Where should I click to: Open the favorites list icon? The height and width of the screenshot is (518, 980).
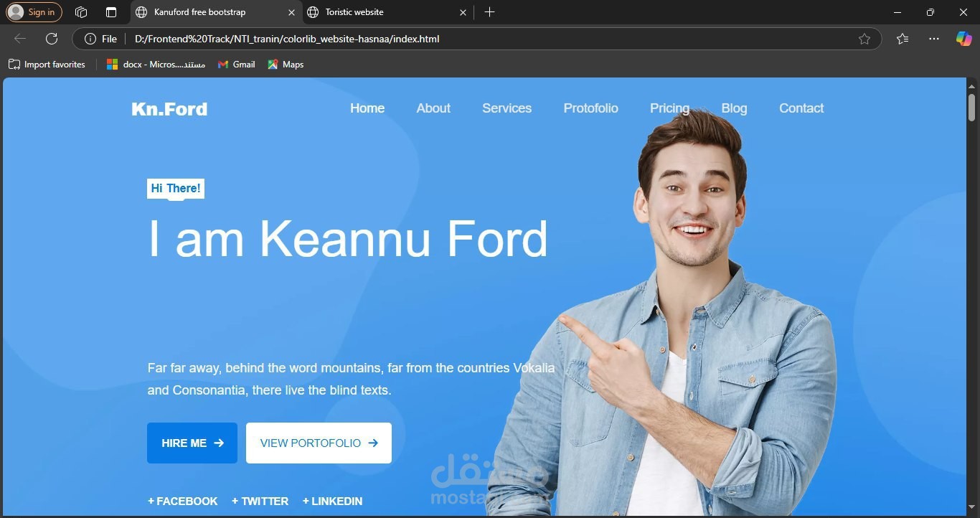903,39
